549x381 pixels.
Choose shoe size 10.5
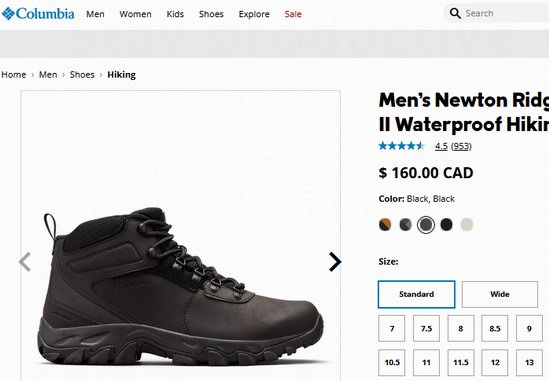[392, 362]
